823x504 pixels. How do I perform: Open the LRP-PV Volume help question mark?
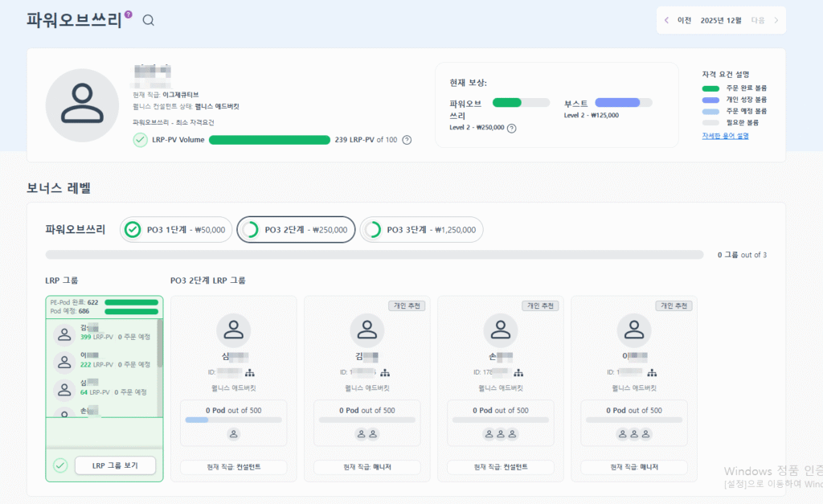coord(407,140)
